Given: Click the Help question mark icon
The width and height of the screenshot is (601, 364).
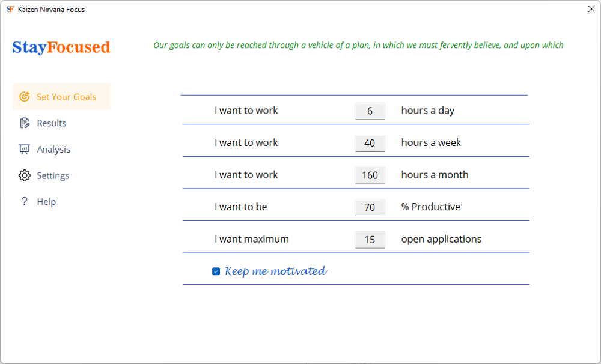Looking at the screenshot, I should click(25, 202).
